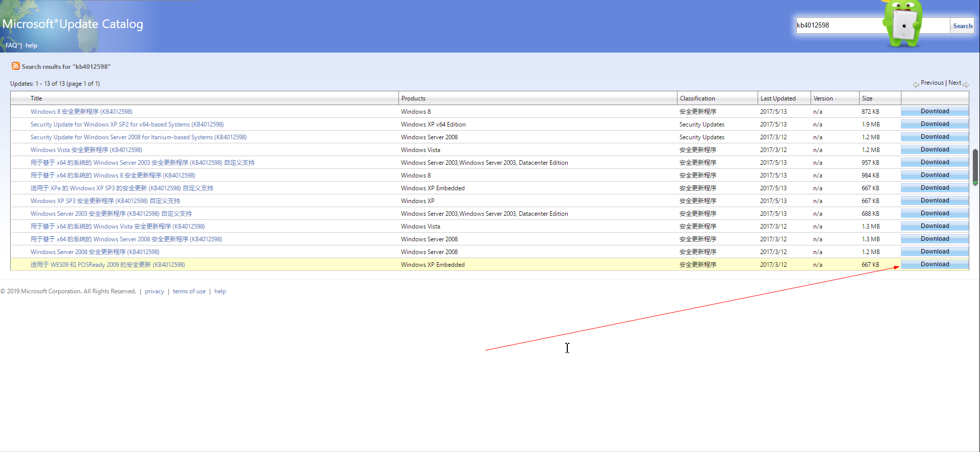Select the 872 KB size cell

pos(870,112)
